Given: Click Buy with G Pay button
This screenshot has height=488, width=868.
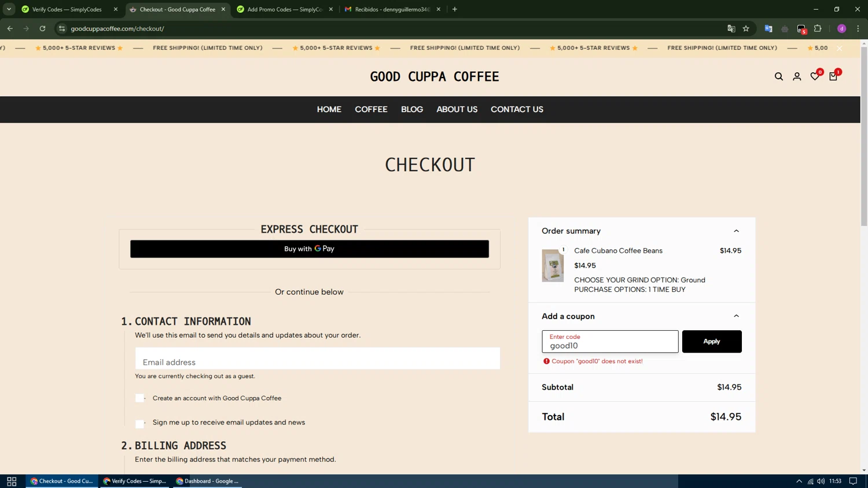Looking at the screenshot, I should click(x=310, y=249).
